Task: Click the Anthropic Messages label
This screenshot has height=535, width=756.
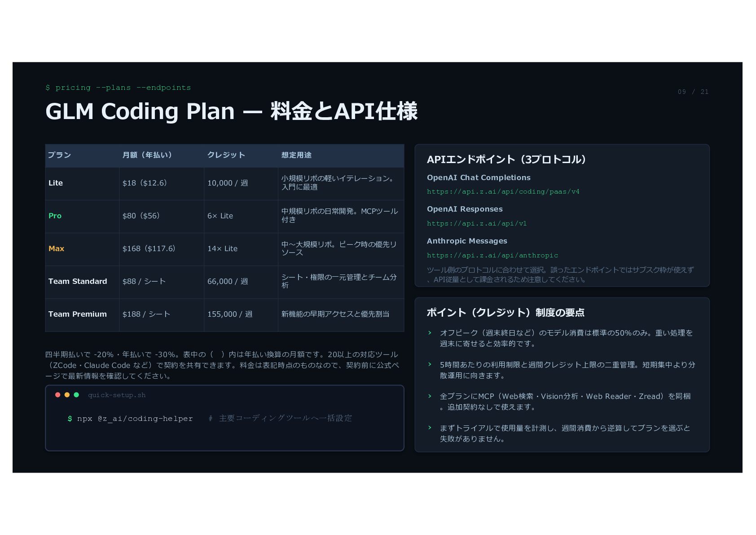Action: [x=467, y=241]
